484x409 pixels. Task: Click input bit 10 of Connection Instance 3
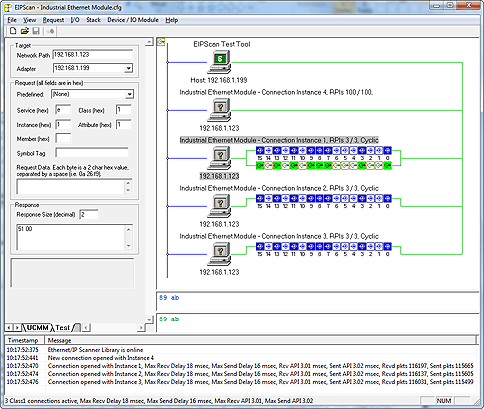302,246
